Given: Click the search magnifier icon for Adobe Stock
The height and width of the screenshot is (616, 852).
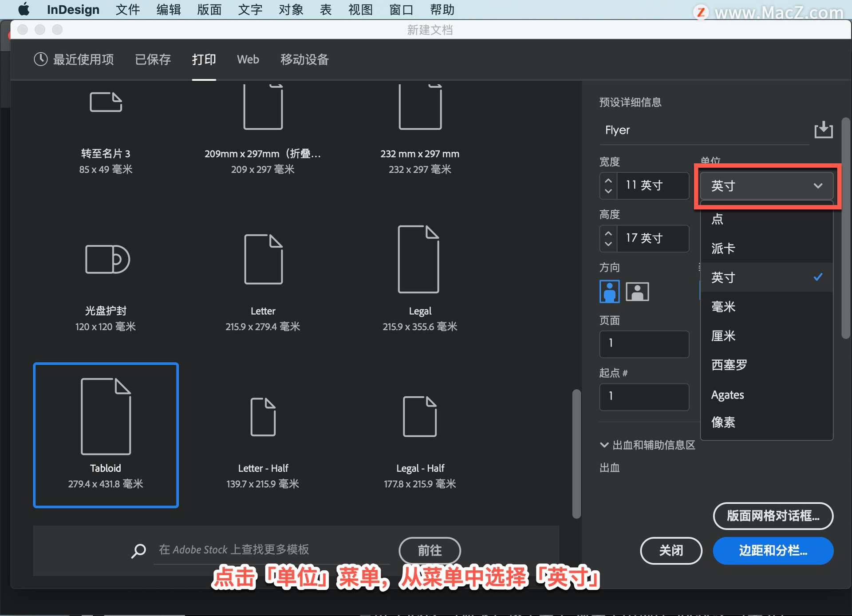Looking at the screenshot, I should click(138, 550).
